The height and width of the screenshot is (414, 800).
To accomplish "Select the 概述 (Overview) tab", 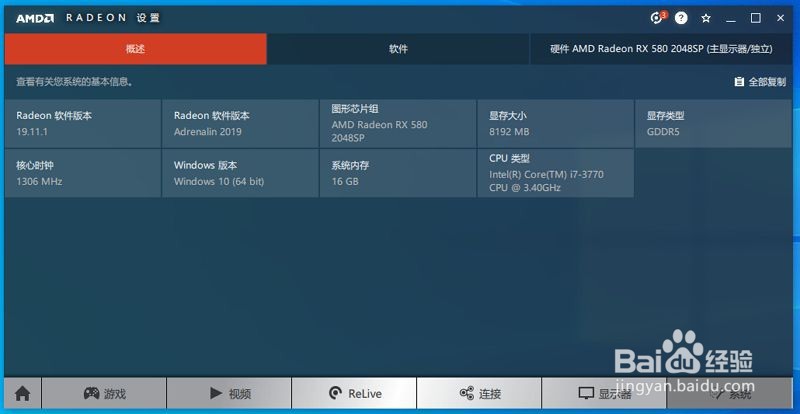I will tap(136, 49).
